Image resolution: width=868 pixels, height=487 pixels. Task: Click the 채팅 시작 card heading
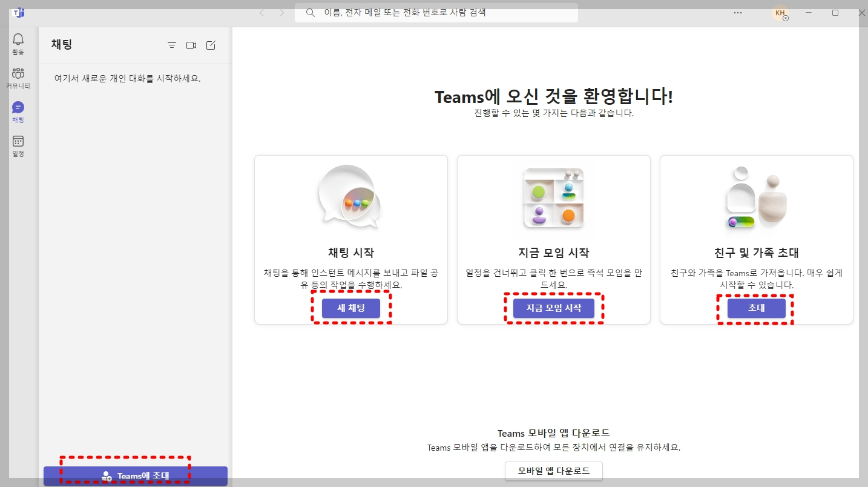[351, 253]
